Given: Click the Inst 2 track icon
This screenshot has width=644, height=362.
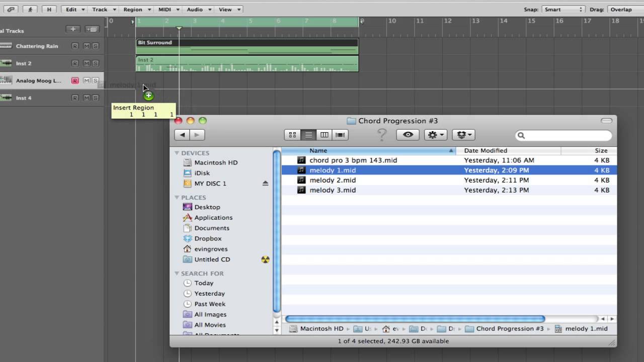Looking at the screenshot, I should tap(6, 63).
